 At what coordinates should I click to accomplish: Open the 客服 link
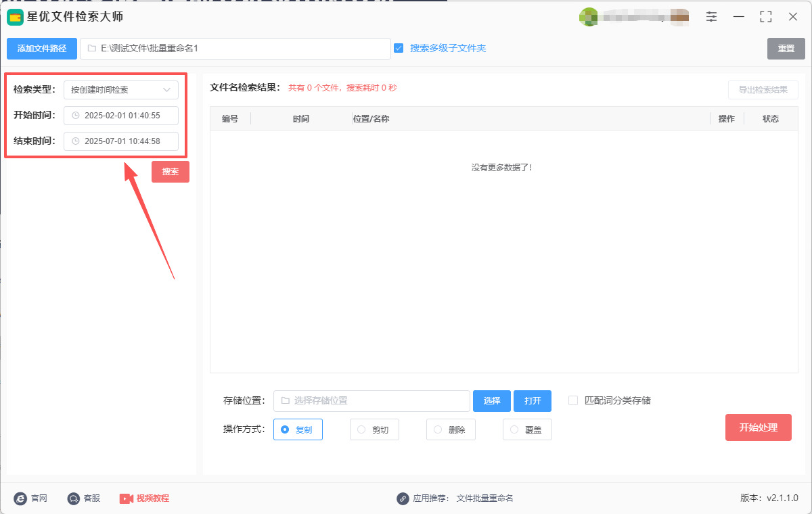click(x=92, y=498)
